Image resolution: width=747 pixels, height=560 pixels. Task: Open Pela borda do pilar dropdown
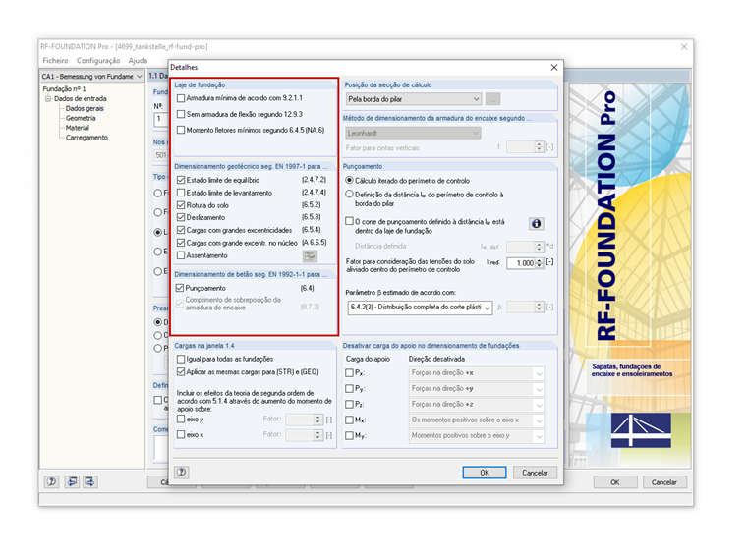pyautogui.click(x=414, y=99)
